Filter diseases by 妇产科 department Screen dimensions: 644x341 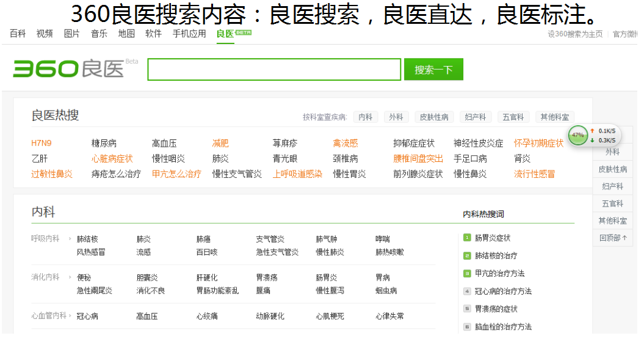(475, 117)
